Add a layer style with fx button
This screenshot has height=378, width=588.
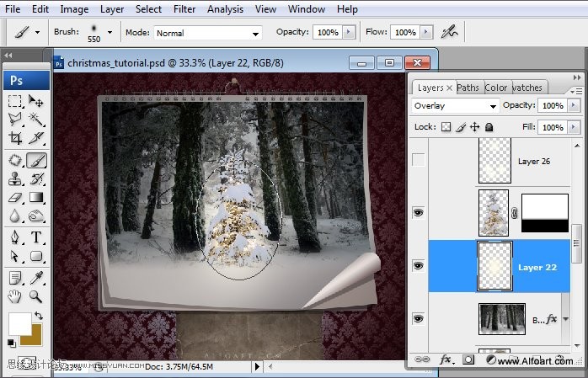(446, 359)
